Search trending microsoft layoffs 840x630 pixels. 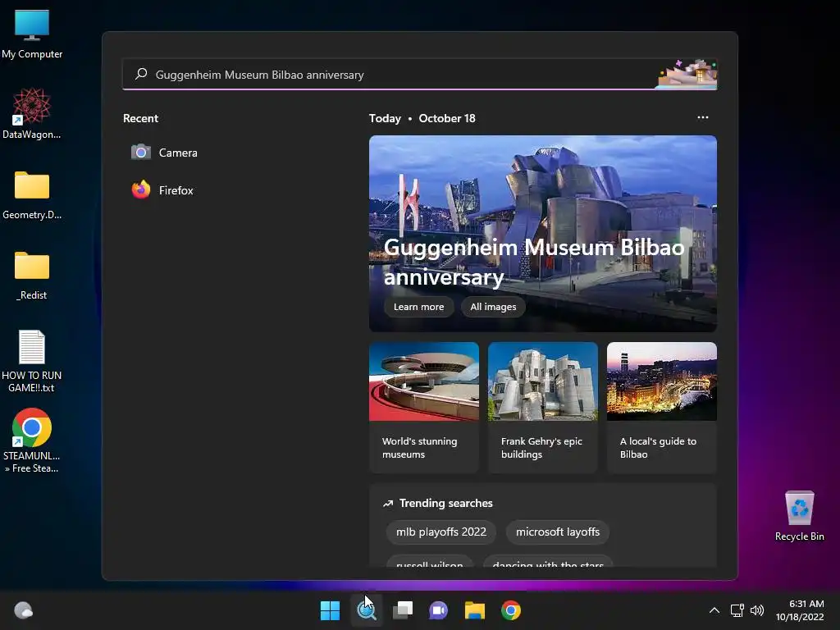click(558, 532)
